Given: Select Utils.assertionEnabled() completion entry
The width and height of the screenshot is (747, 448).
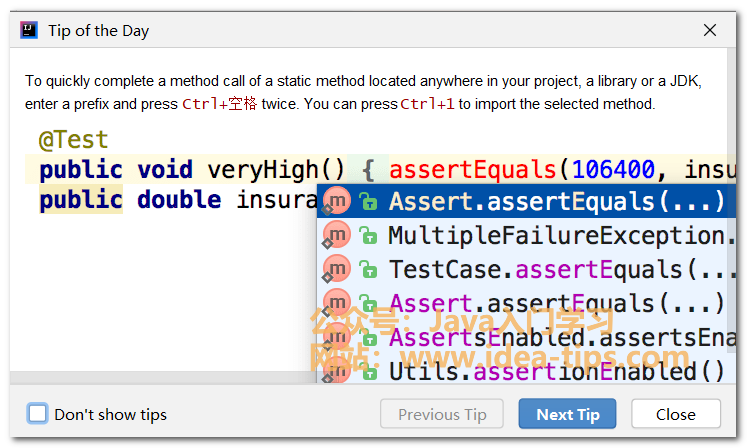Looking at the screenshot, I should pyautogui.click(x=555, y=371).
